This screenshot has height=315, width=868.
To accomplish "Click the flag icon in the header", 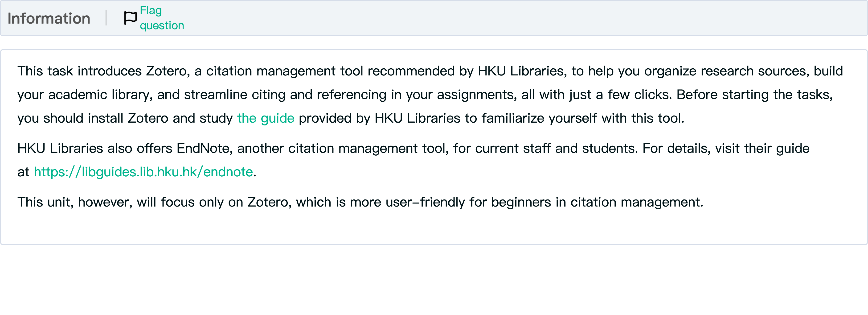I will click(130, 18).
